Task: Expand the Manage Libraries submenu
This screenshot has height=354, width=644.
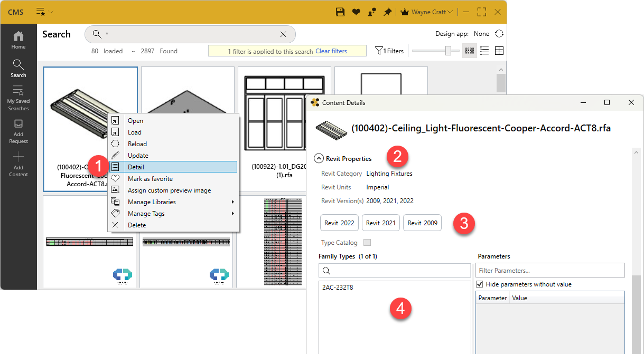Action: (x=174, y=202)
